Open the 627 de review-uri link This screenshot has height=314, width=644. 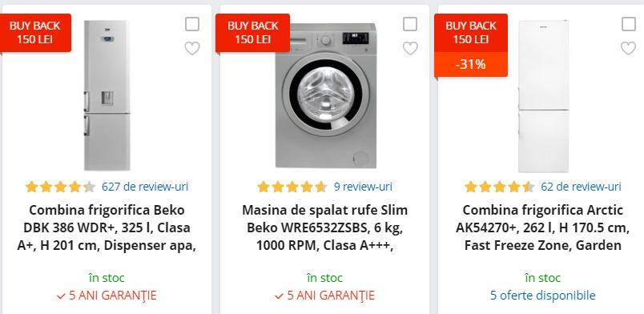145,187
